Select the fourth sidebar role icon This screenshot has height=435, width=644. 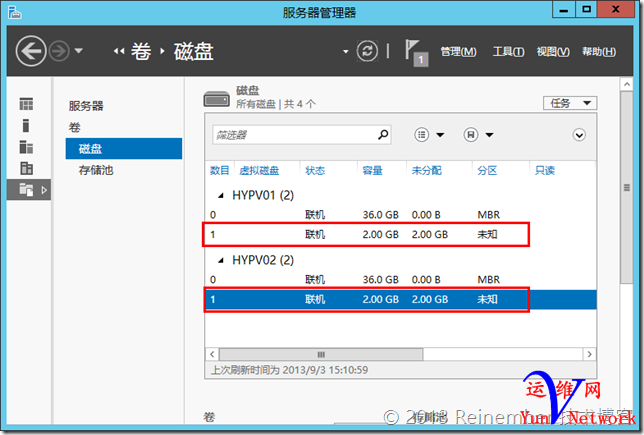pos(26,168)
